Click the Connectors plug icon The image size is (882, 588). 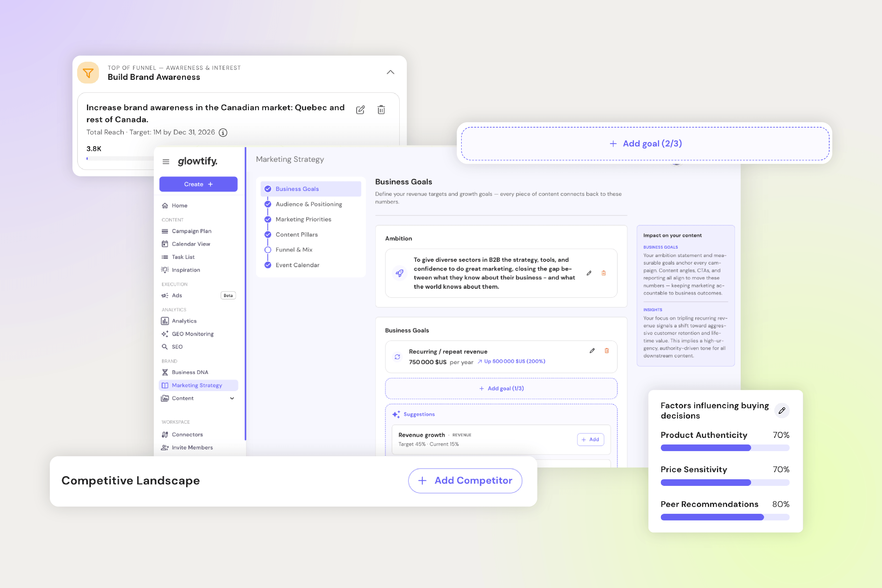pos(165,435)
